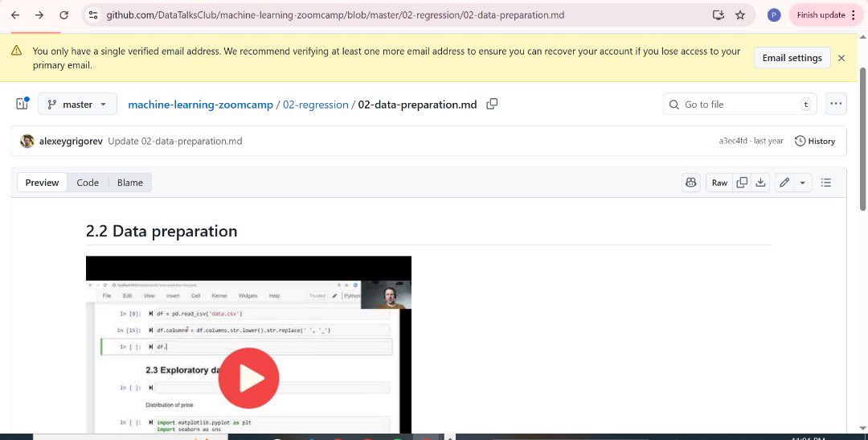Switch to the Code tab

point(88,183)
